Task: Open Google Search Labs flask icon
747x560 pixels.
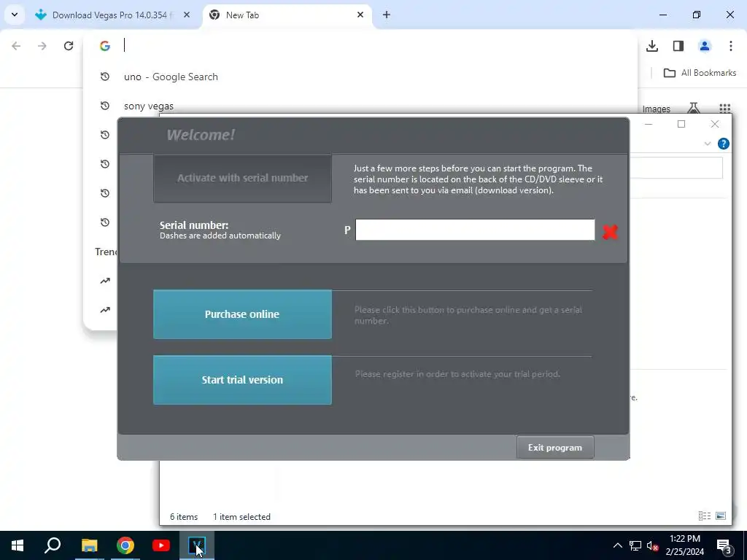Action: 694,108
